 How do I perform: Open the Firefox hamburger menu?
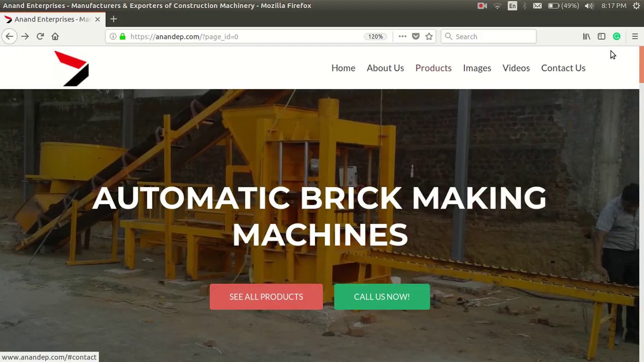point(635,36)
